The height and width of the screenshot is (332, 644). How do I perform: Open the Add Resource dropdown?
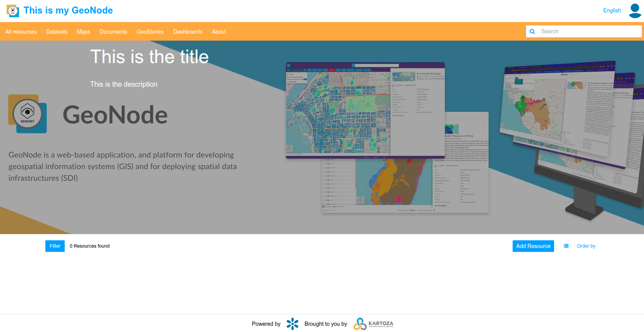pyautogui.click(x=533, y=246)
